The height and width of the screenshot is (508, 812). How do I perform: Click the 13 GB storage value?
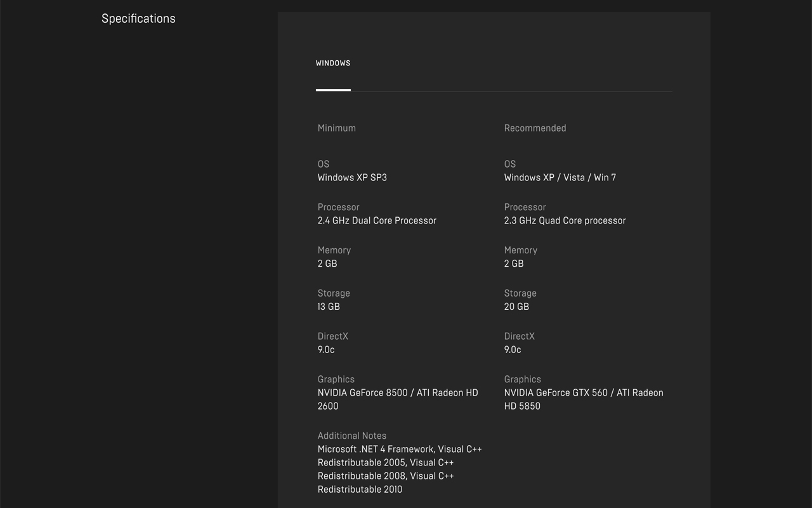(329, 307)
